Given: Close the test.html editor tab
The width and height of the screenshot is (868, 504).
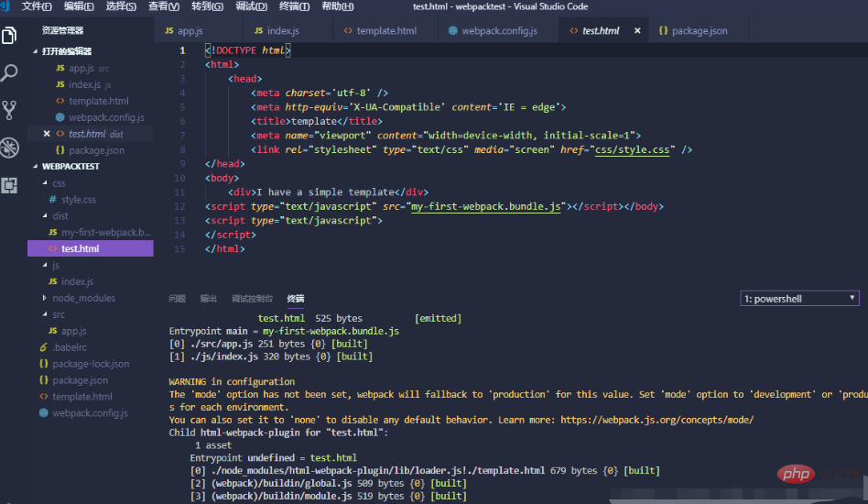Looking at the screenshot, I should 637,30.
